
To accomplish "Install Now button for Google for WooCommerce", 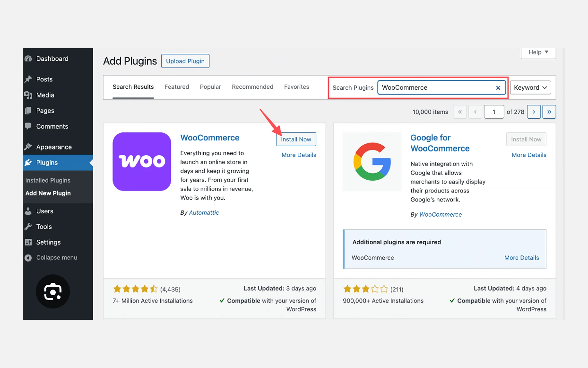I will 526,140.
